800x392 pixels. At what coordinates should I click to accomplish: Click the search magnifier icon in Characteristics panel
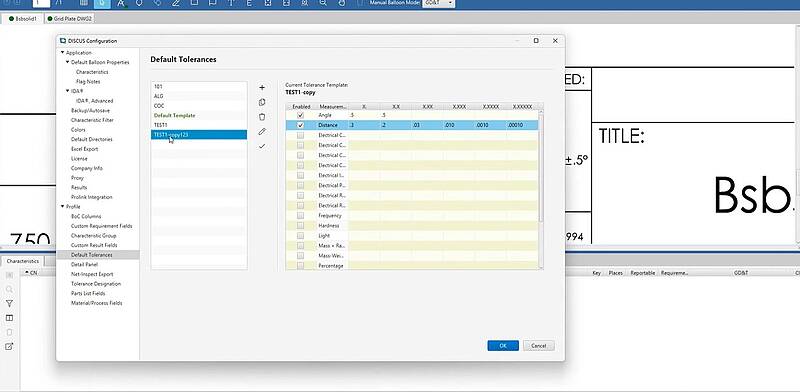(9, 289)
